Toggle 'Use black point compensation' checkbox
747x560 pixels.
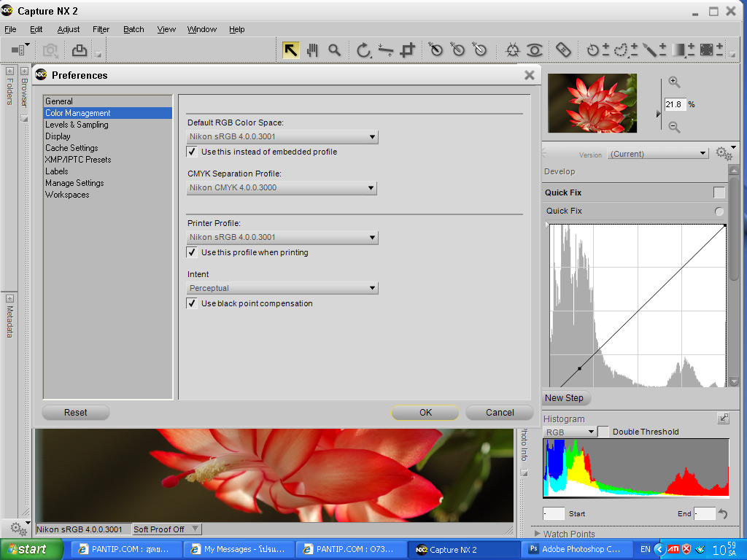(x=192, y=303)
